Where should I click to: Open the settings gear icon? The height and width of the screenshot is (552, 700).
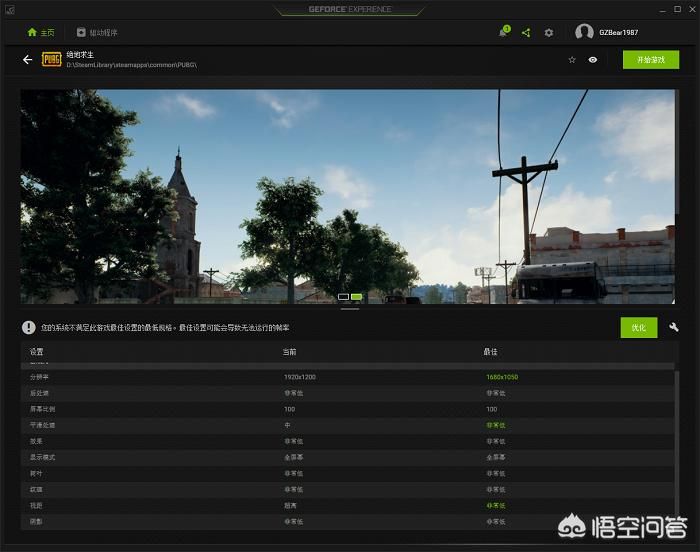549,32
